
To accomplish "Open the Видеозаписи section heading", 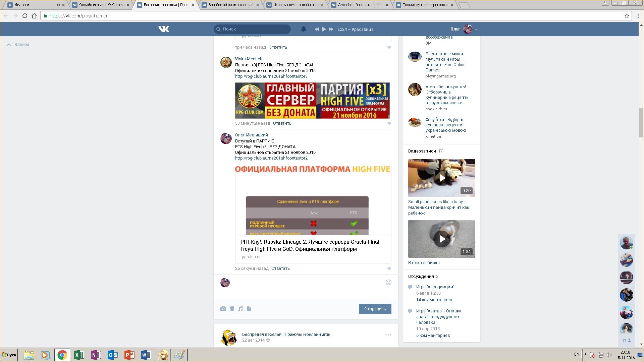I will coord(422,151).
